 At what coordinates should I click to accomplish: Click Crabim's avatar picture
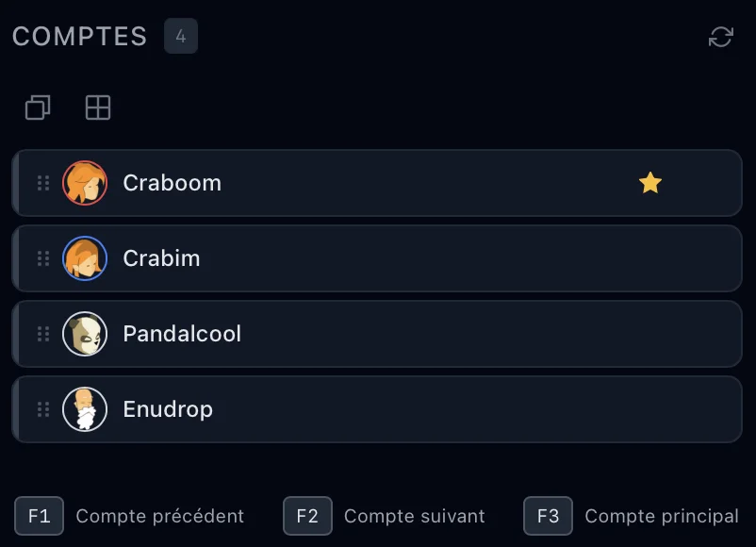click(86, 258)
